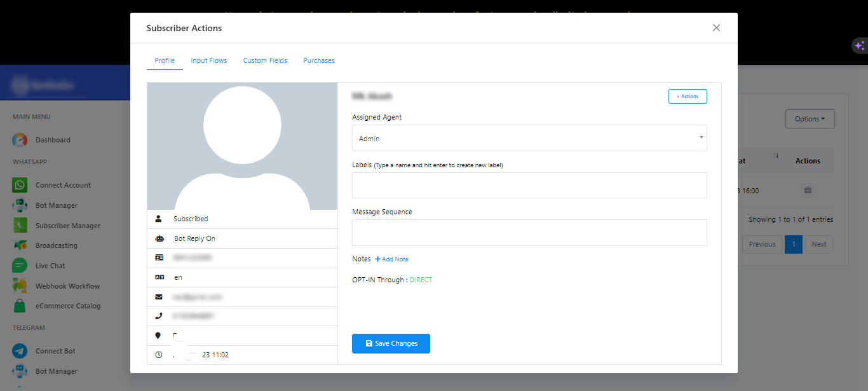
Task: Open the Live Chat sidebar icon
Action: pyautogui.click(x=20, y=266)
